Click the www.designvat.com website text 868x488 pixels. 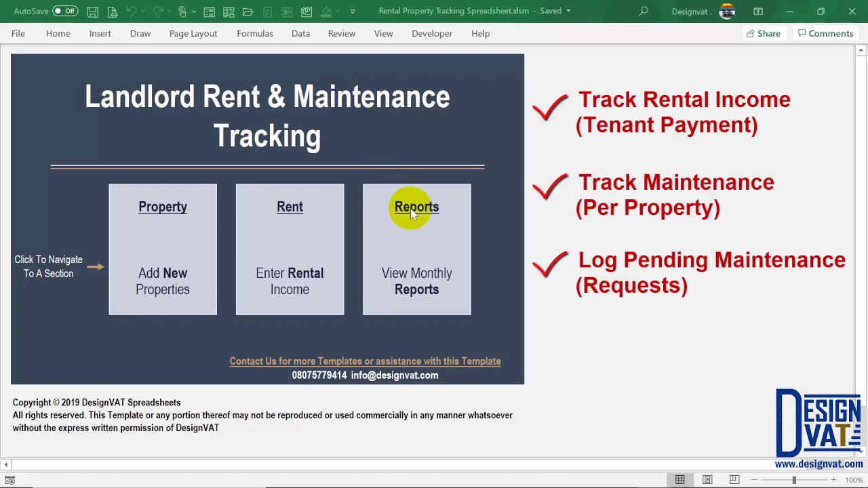tap(818, 464)
